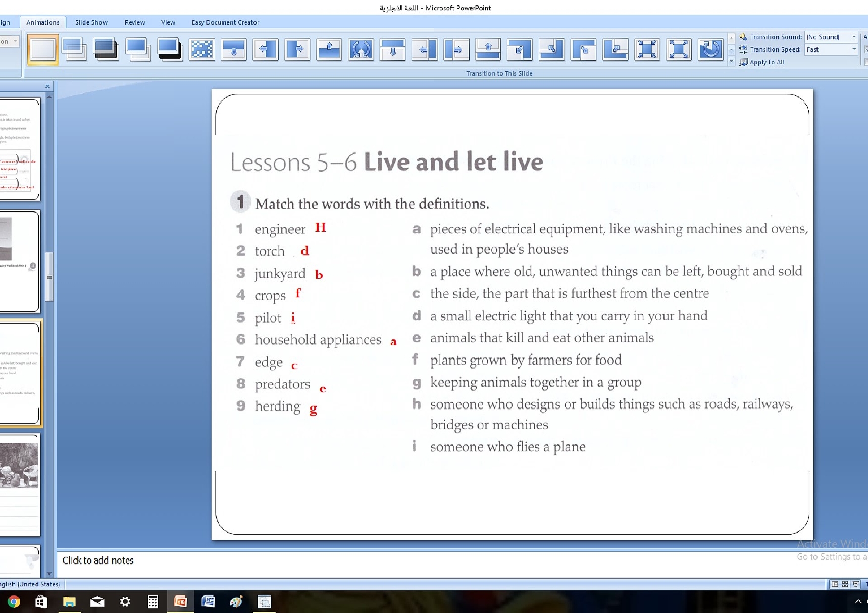Select the Box Out transition
The height and width of the screenshot is (613, 868).
(679, 49)
